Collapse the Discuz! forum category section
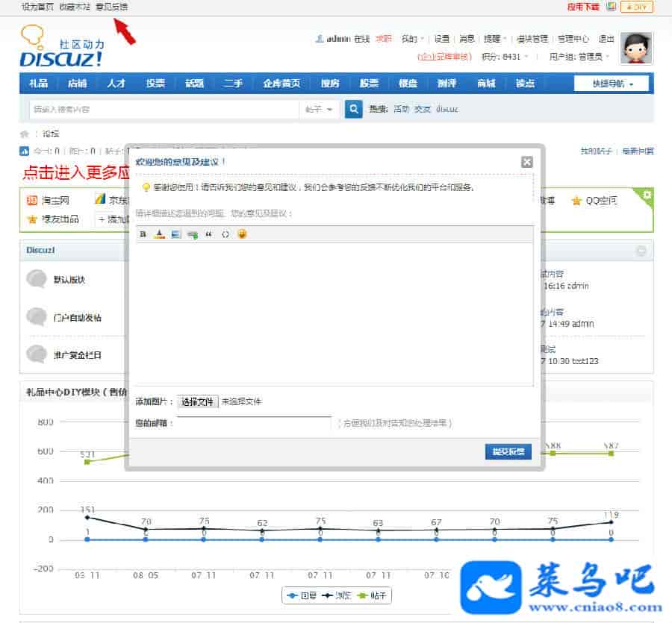The width and height of the screenshot is (672, 623). (641, 251)
